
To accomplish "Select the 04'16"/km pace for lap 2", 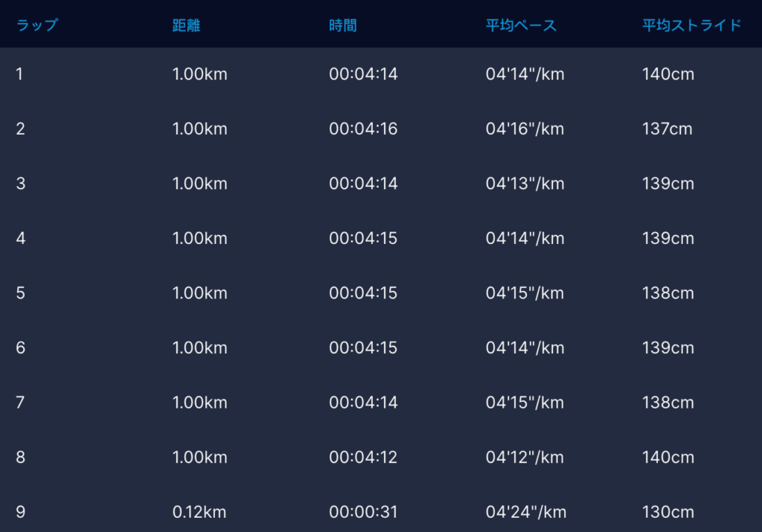I will (525, 129).
